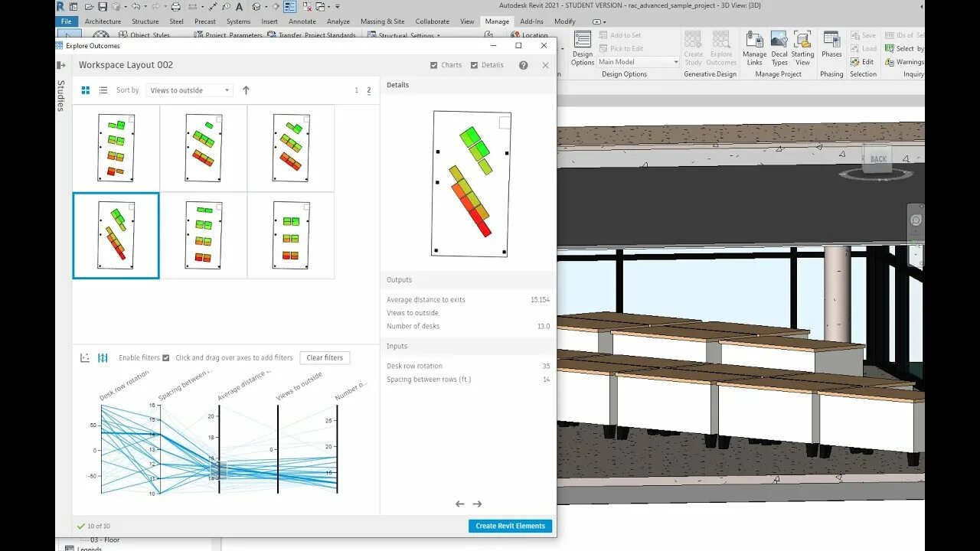Viewport: 980px width, 551px height.
Task: Switch to Collaborate ribbon tab
Action: click(x=433, y=21)
